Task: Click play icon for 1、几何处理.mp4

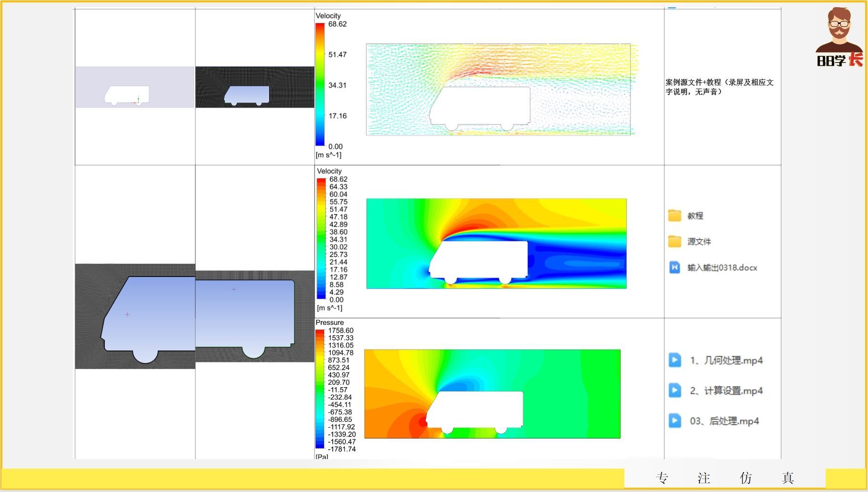Action: 674,360
